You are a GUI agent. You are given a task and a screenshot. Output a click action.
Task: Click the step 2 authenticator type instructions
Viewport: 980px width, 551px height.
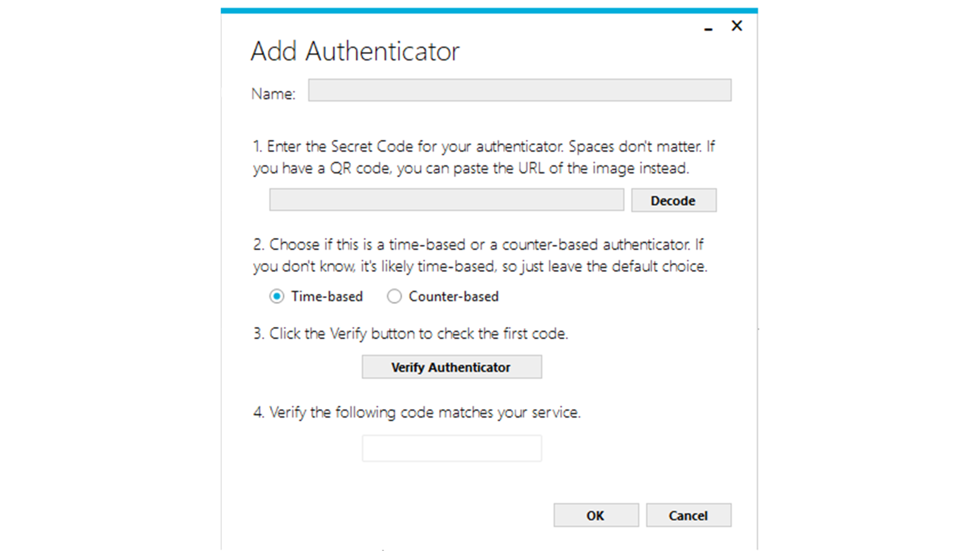[x=480, y=255]
